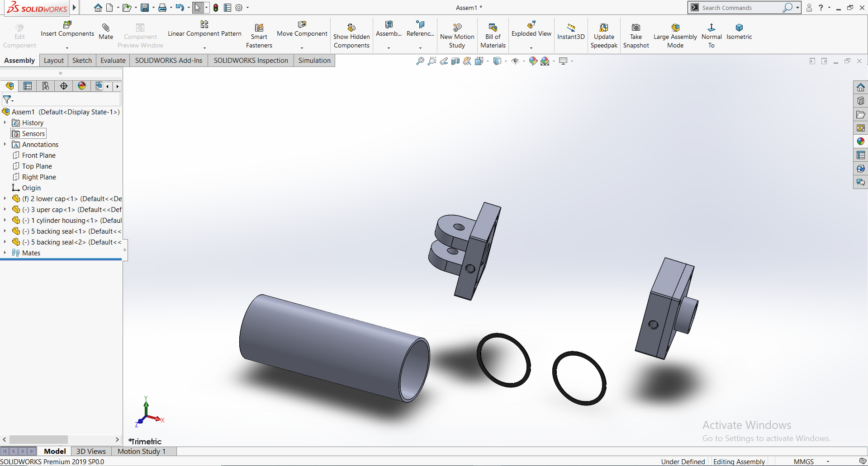The height and width of the screenshot is (466, 868).
Task: Click Zoom to Fit icon
Action: click(x=420, y=61)
